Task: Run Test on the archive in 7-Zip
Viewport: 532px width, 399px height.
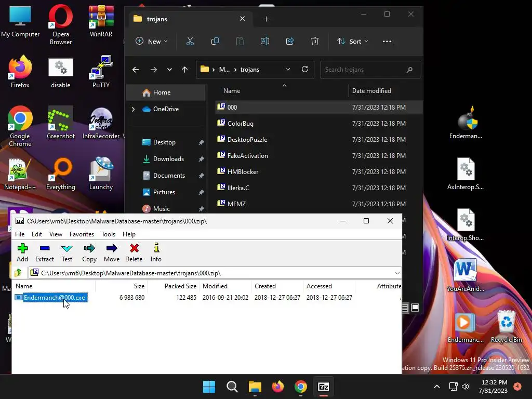Action: click(x=67, y=253)
